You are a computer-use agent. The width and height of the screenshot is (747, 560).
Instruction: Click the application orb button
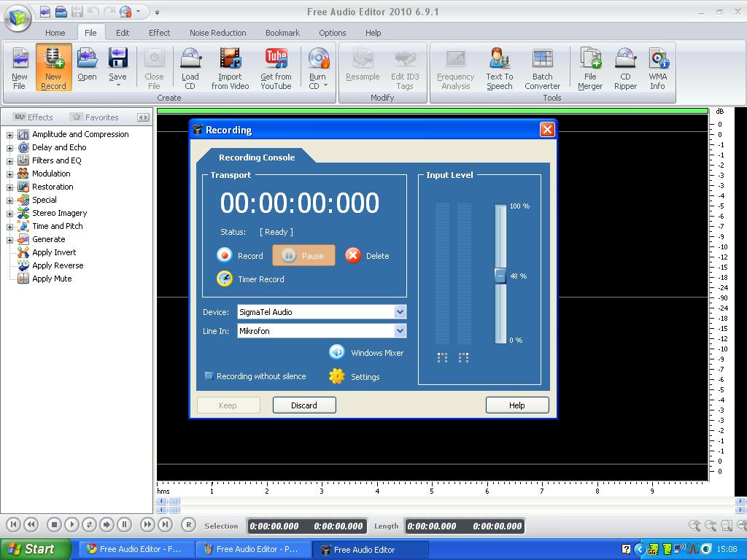[18, 18]
